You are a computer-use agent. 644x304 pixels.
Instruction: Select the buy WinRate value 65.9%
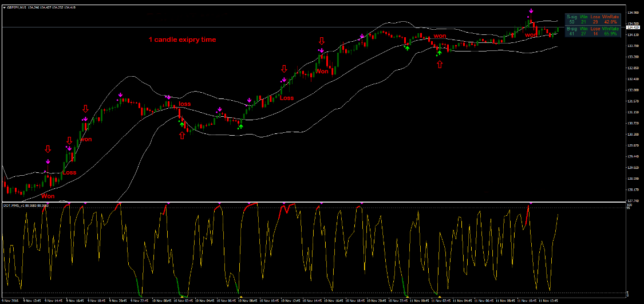pyautogui.click(x=611, y=34)
